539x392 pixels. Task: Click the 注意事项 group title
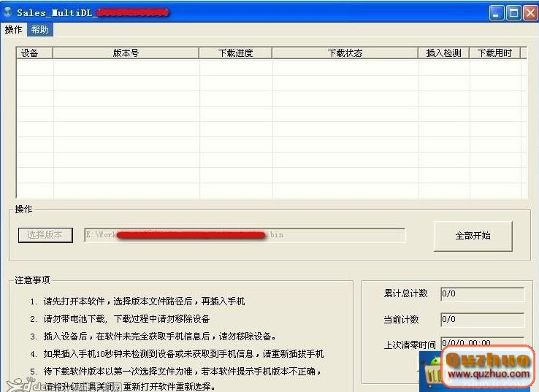coord(32,280)
